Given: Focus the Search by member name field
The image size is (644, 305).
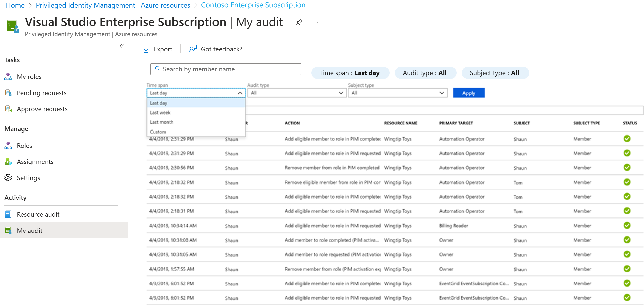Looking at the screenshot, I should pyautogui.click(x=229, y=69).
